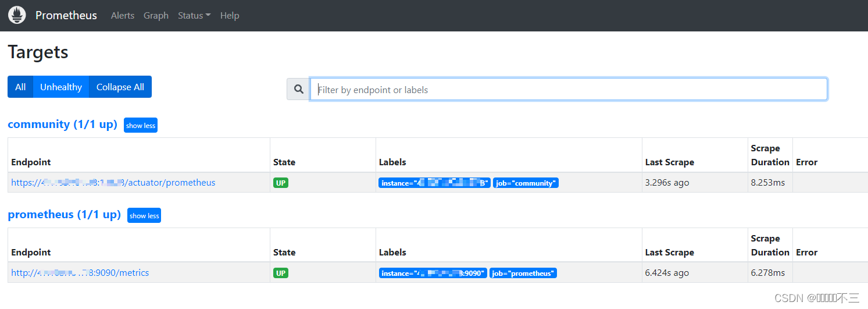Expand the Status dropdown menu

194,16
